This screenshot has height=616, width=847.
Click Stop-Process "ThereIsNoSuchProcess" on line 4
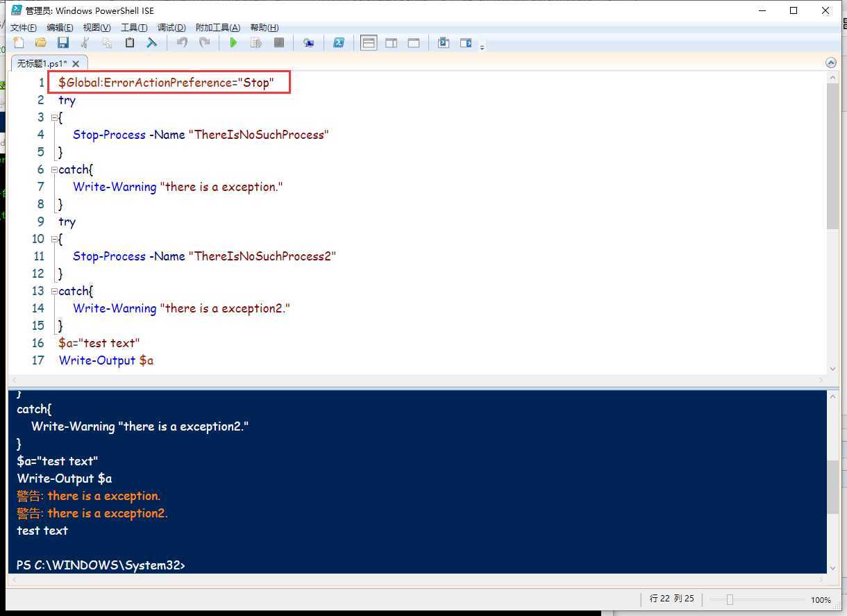[x=201, y=135]
